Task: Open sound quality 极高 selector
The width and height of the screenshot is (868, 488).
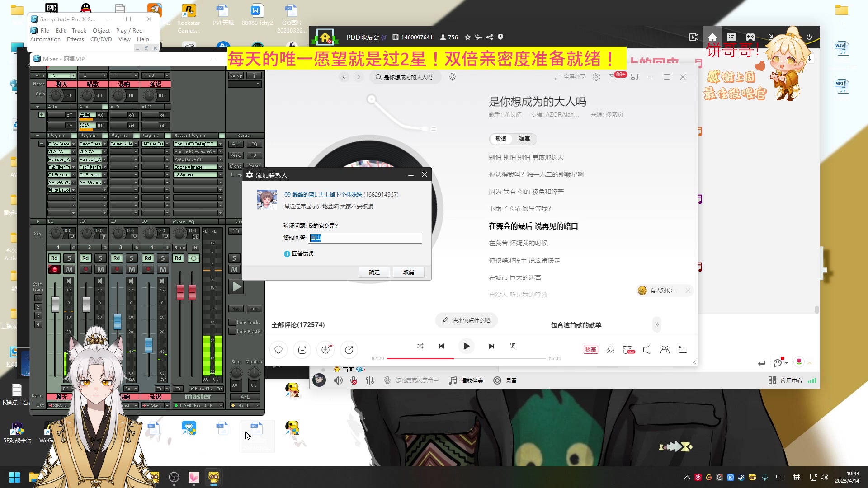Action: point(591,350)
